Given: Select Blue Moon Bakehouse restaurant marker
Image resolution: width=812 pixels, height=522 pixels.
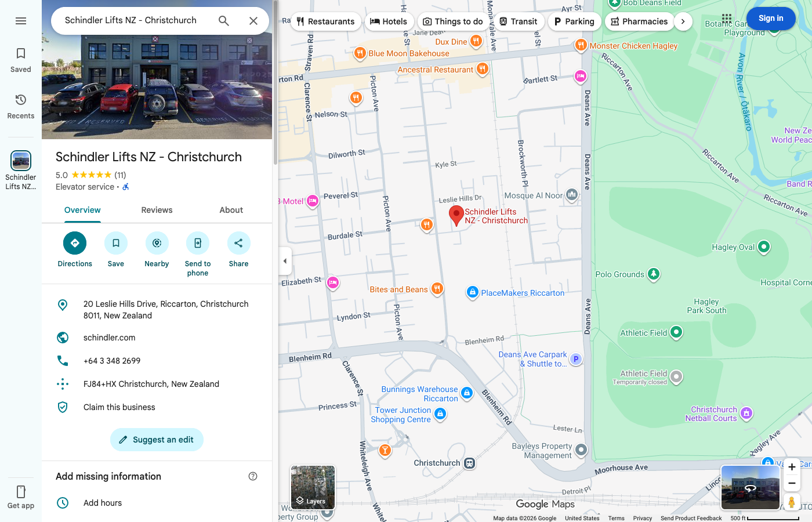Looking at the screenshot, I should click(360, 53).
